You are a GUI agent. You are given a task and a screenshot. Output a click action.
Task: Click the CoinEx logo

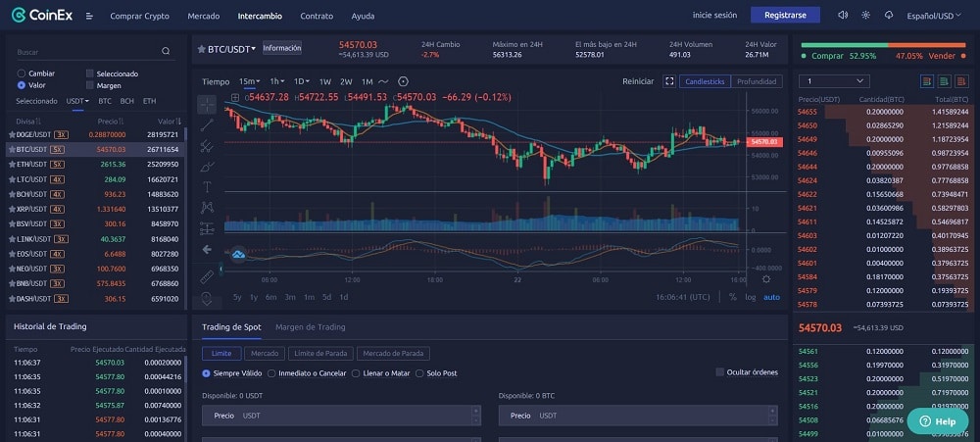(x=42, y=15)
